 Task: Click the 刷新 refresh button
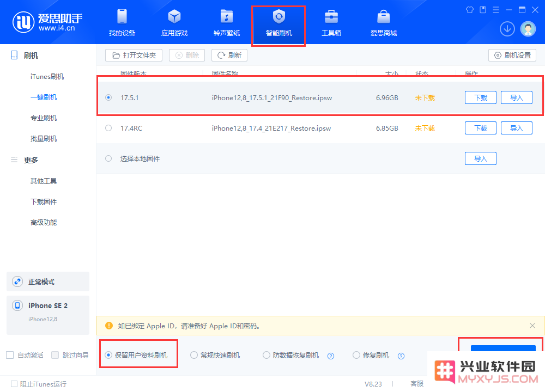(x=229, y=55)
